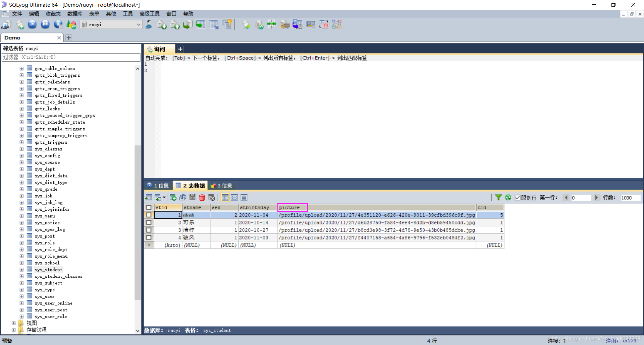Click the red and white table grid icon
This screenshot has height=345, width=644.
tap(324, 24)
